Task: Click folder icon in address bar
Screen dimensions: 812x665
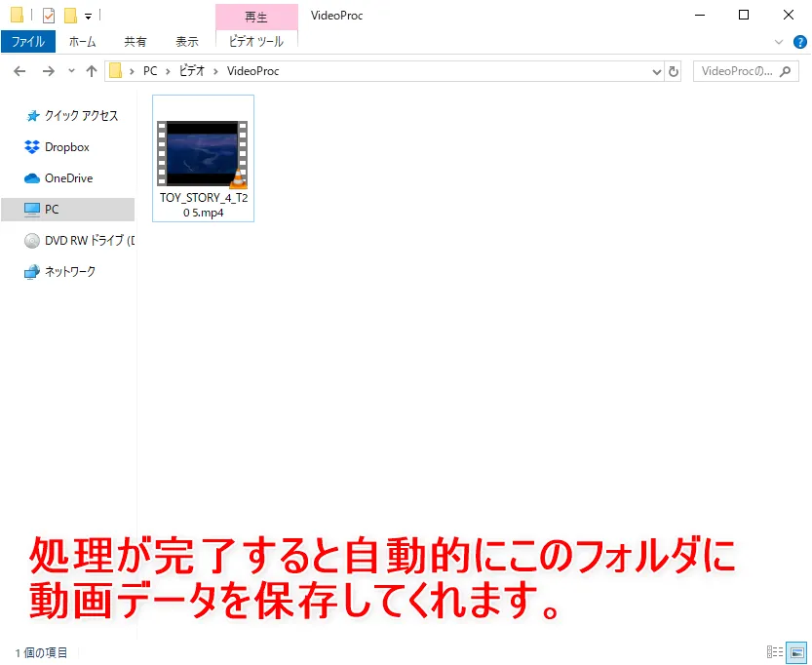Action: point(115,70)
